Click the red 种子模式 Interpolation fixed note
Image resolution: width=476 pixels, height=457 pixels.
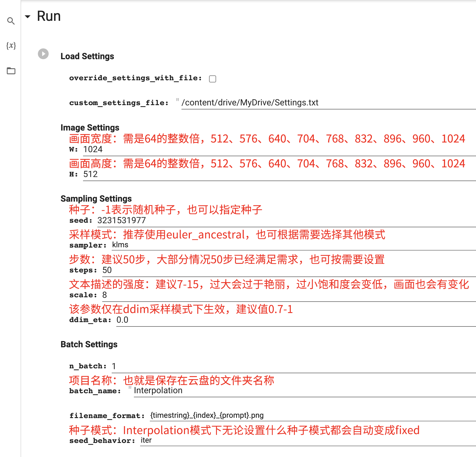click(244, 430)
